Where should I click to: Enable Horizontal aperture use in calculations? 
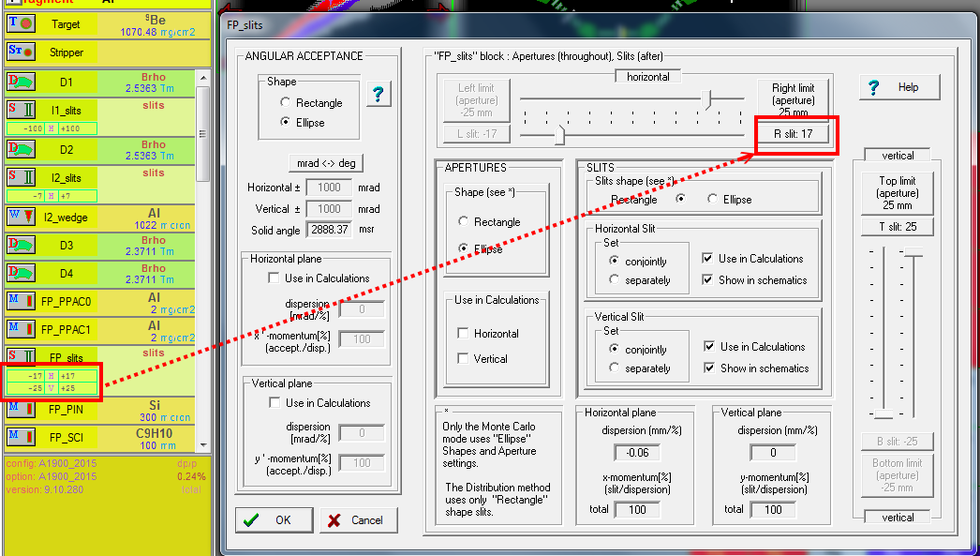coord(463,334)
